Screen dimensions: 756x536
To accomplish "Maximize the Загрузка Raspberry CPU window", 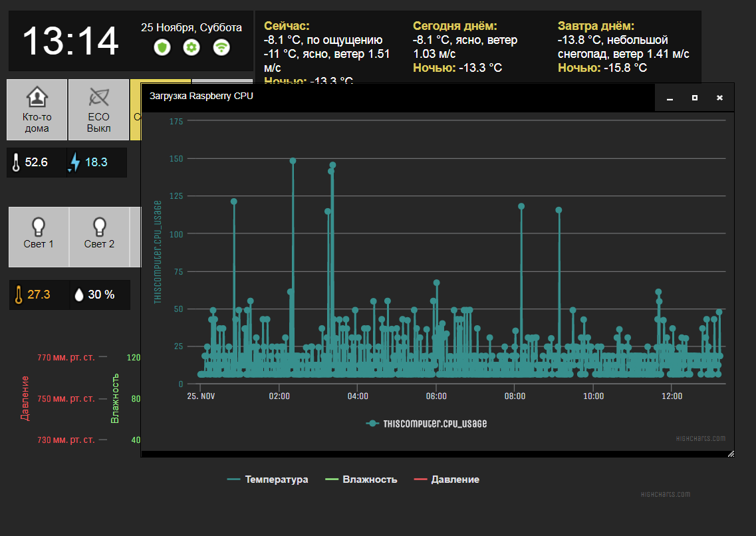I will tap(695, 98).
